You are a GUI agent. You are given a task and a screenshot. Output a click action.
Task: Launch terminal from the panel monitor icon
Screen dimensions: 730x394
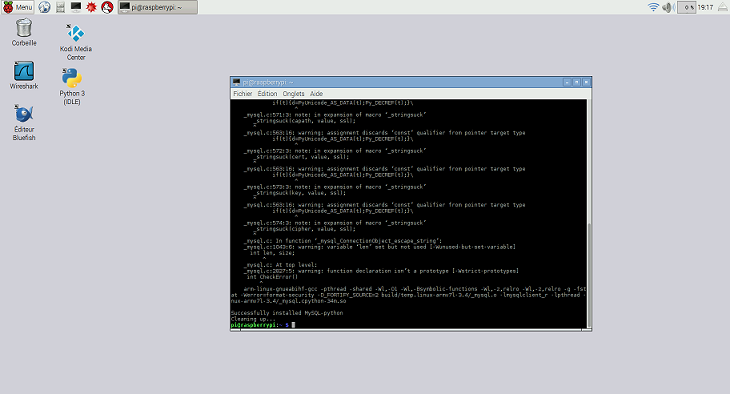pyautogui.click(x=76, y=7)
